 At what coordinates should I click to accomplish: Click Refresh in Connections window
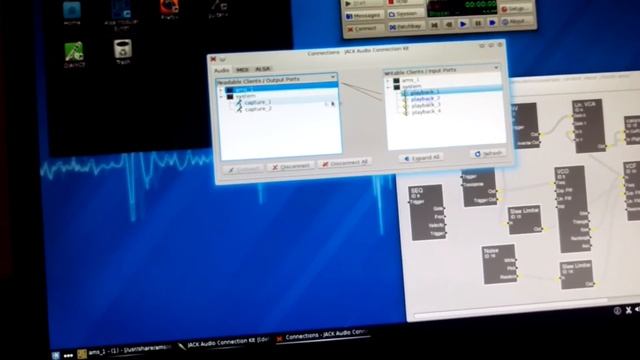488,153
